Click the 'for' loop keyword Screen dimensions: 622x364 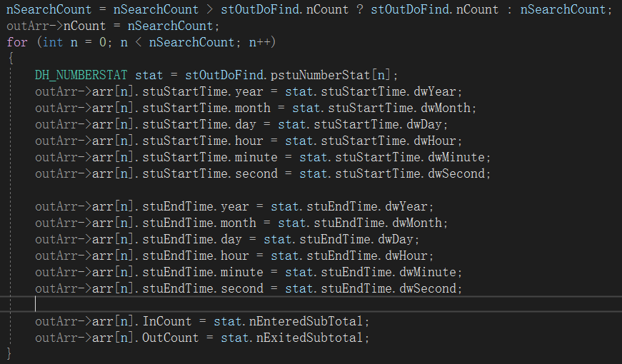tap(16, 42)
